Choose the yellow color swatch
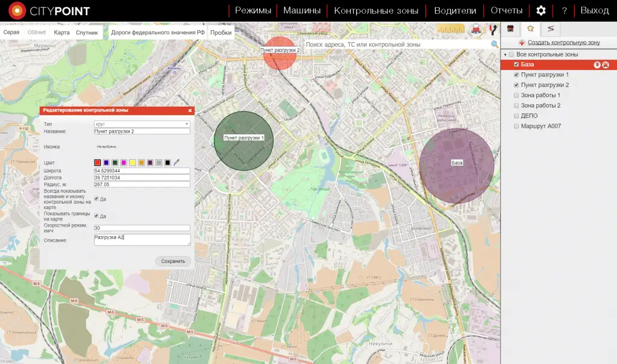The height and width of the screenshot is (364, 617). 132,163
